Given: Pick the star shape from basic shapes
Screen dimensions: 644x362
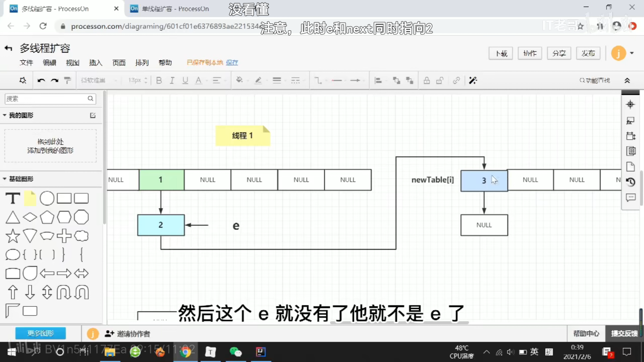Looking at the screenshot, I should click(13, 236).
